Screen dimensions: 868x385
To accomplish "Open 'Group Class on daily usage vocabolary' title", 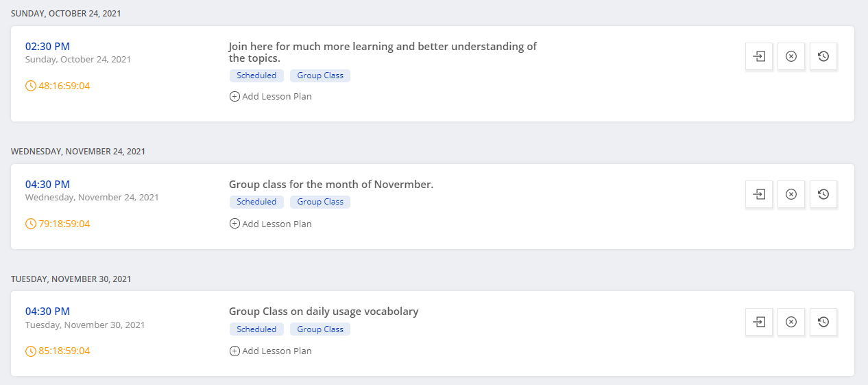I will pyautogui.click(x=324, y=312).
